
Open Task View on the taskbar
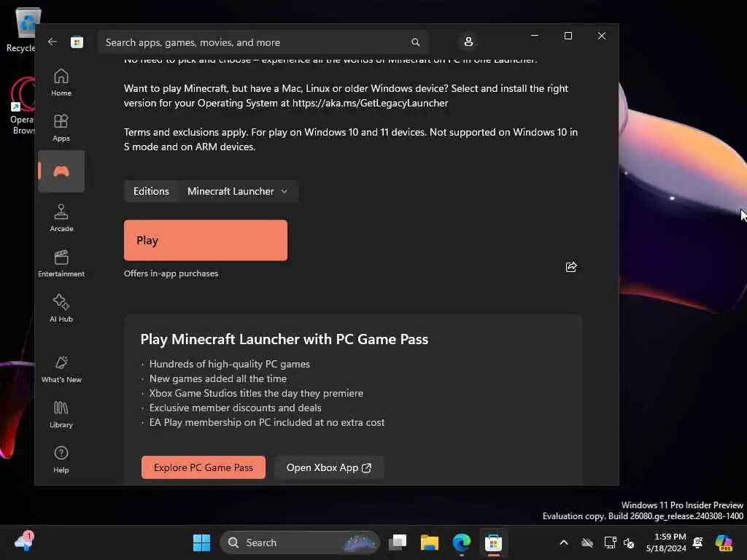[398, 542]
